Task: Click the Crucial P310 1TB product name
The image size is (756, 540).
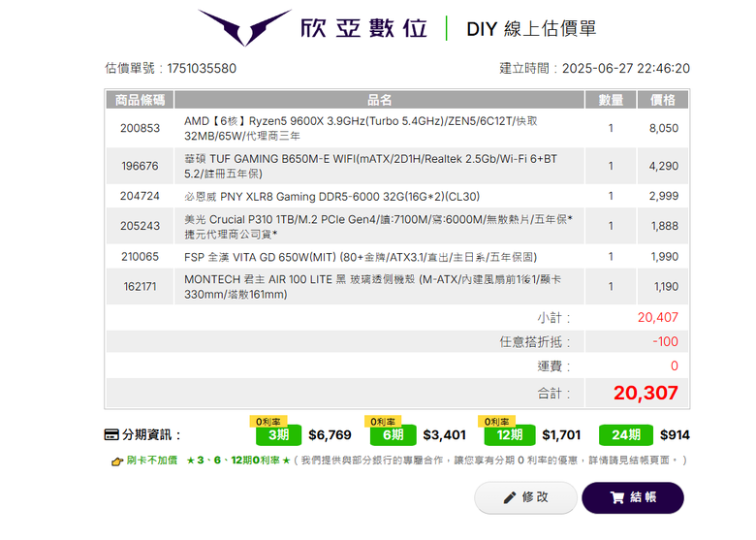Action: (378, 226)
